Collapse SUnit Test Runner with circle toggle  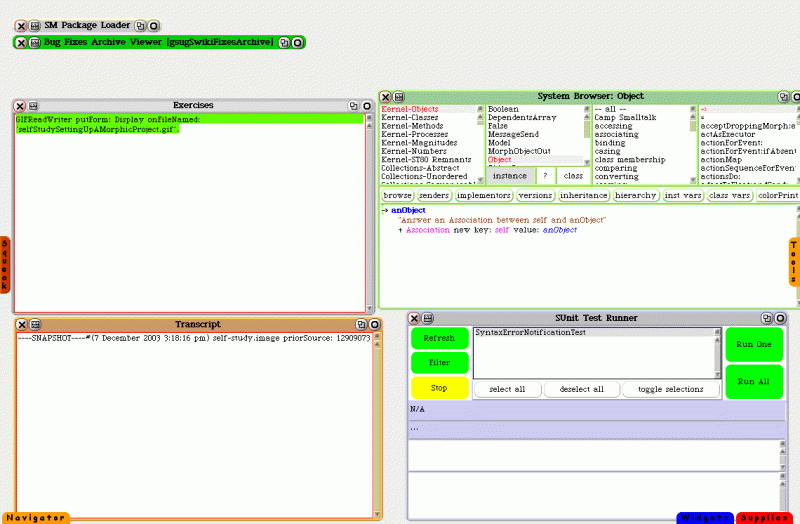[780, 318]
